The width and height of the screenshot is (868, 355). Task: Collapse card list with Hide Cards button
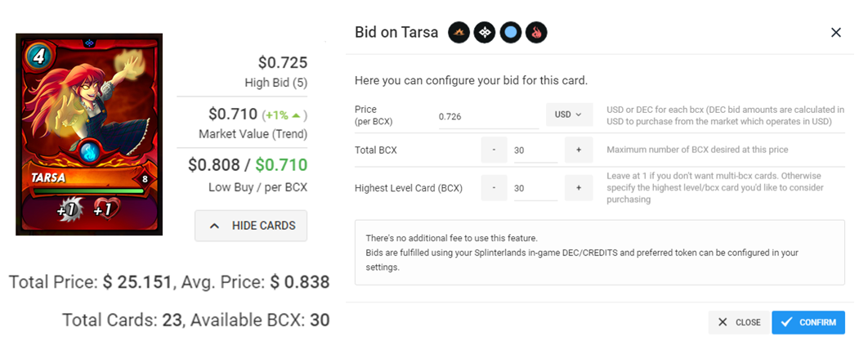[x=251, y=226]
